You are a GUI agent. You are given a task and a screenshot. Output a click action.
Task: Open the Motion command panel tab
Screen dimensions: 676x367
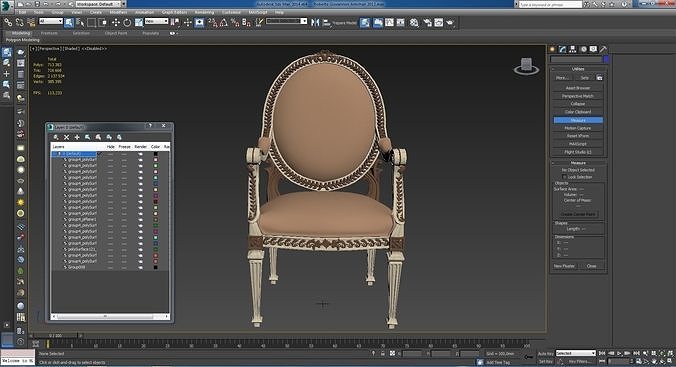coord(583,49)
